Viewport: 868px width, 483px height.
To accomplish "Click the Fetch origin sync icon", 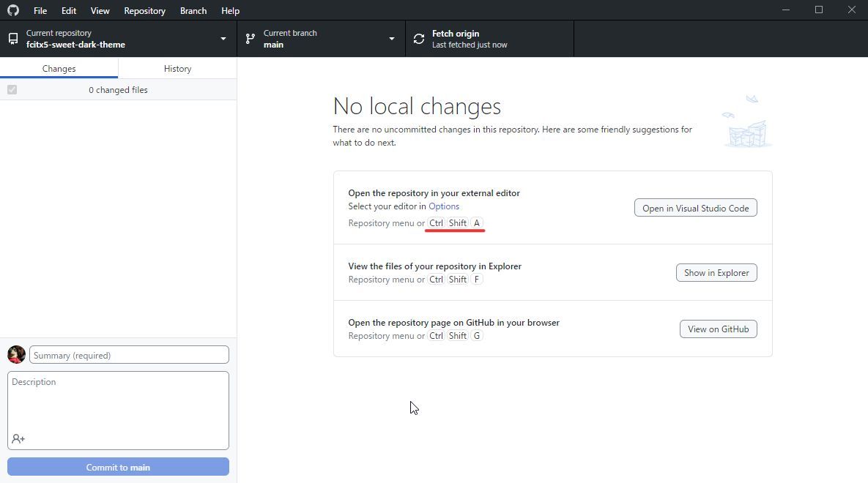I will pyautogui.click(x=419, y=38).
